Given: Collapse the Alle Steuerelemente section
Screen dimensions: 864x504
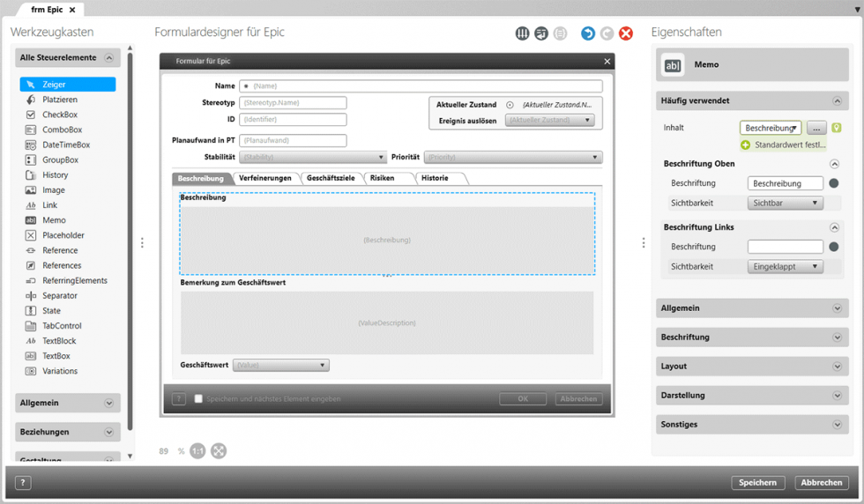Looking at the screenshot, I should [x=109, y=58].
